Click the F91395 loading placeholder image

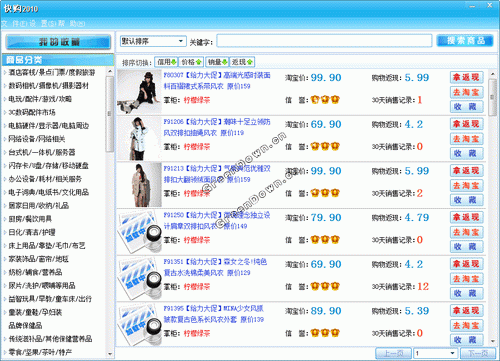[x=139, y=324]
